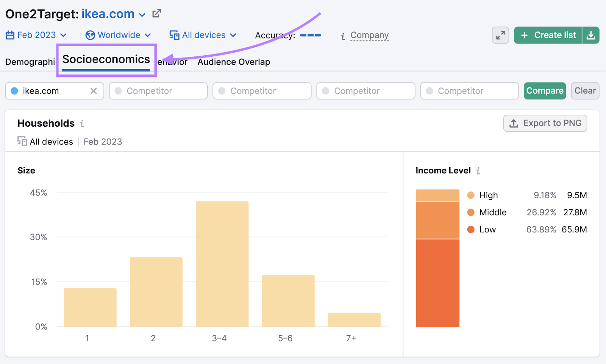
Task: Click the Low income legend dot
Action: point(471,229)
